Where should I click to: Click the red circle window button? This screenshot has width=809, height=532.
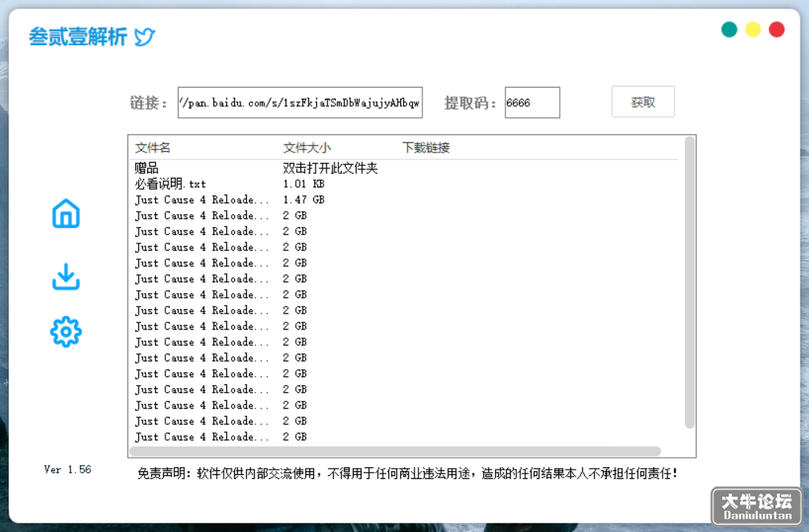click(x=777, y=29)
